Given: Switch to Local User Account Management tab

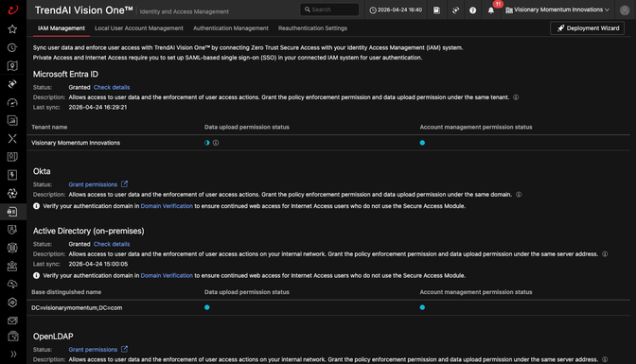Looking at the screenshot, I should click(139, 28).
